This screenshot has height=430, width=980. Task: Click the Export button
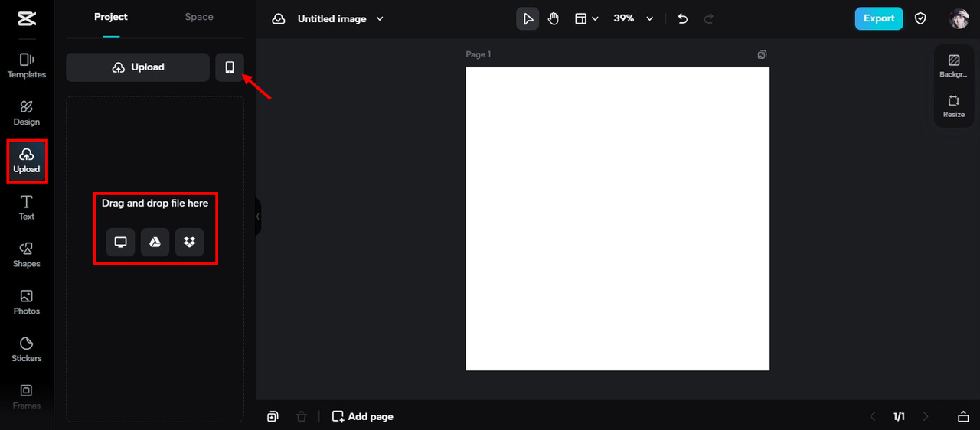(x=879, y=18)
